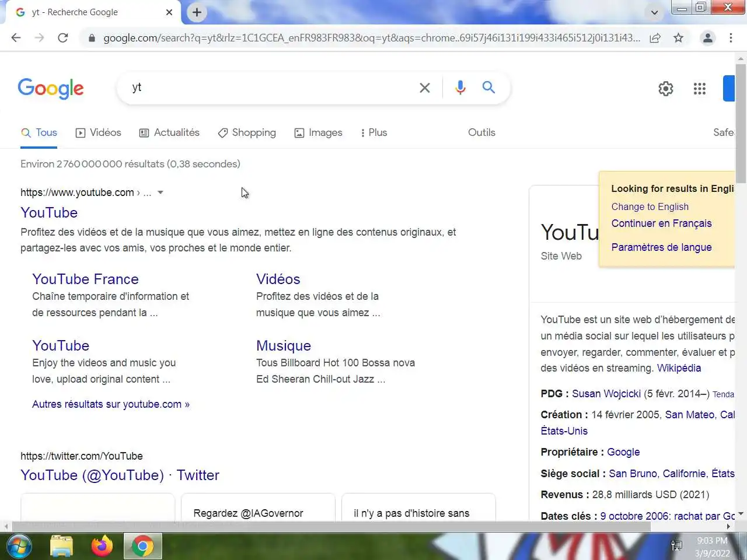Start voice search with microphone icon

point(460,87)
